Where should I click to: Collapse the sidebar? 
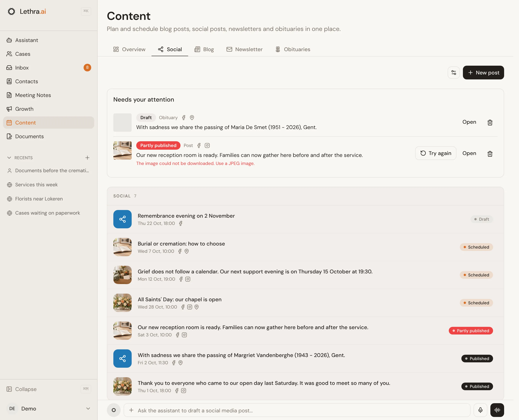tap(48, 389)
